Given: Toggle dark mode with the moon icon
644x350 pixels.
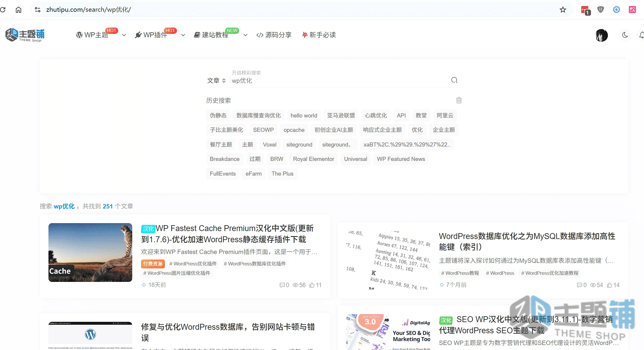Looking at the screenshot, I should pos(625,35).
